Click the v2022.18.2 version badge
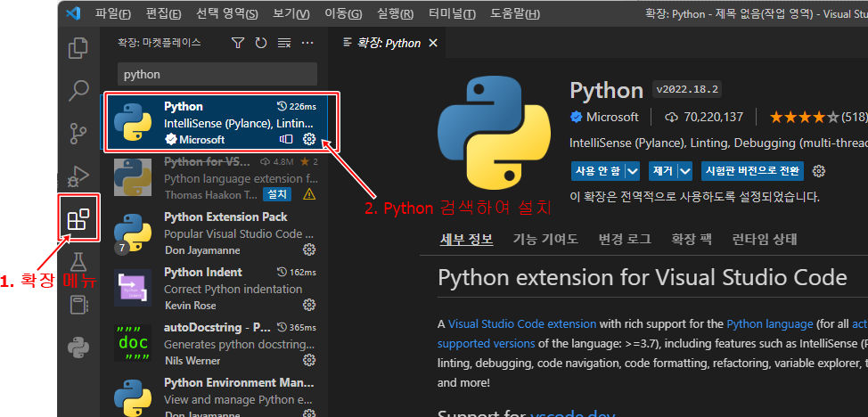The height and width of the screenshot is (417, 868). tap(687, 89)
